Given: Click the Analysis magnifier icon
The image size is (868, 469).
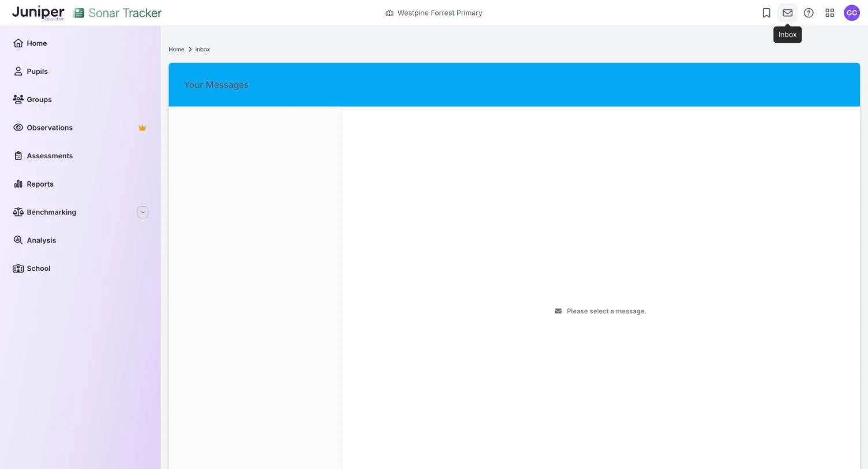Looking at the screenshot, I should [x=18, y=240].
